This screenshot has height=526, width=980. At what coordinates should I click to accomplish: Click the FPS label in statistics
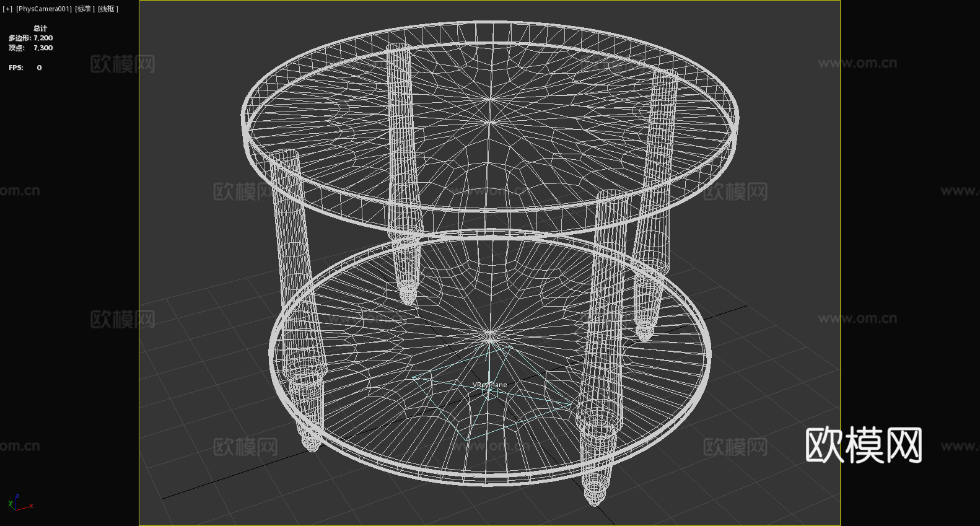[16, 68]
